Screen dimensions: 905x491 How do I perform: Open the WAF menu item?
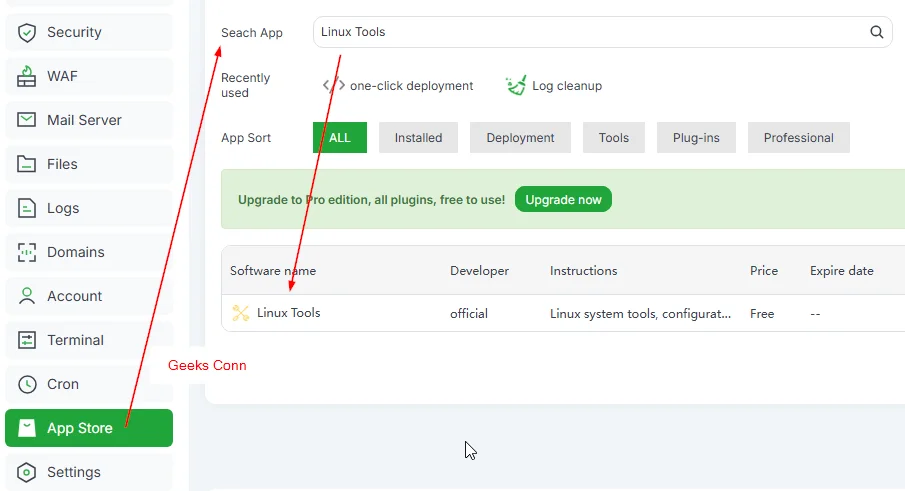click(89, 76)
